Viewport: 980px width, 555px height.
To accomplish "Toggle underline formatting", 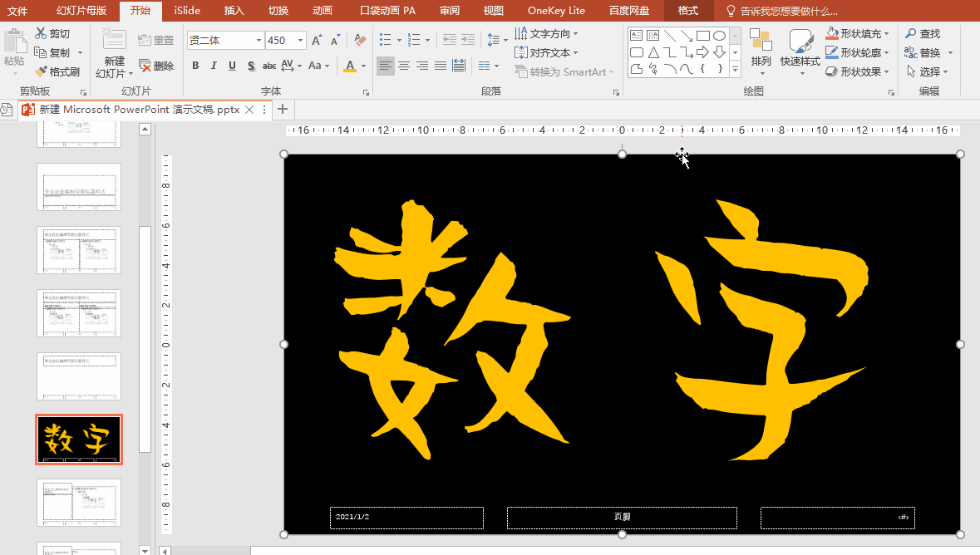I will [232, 66].
